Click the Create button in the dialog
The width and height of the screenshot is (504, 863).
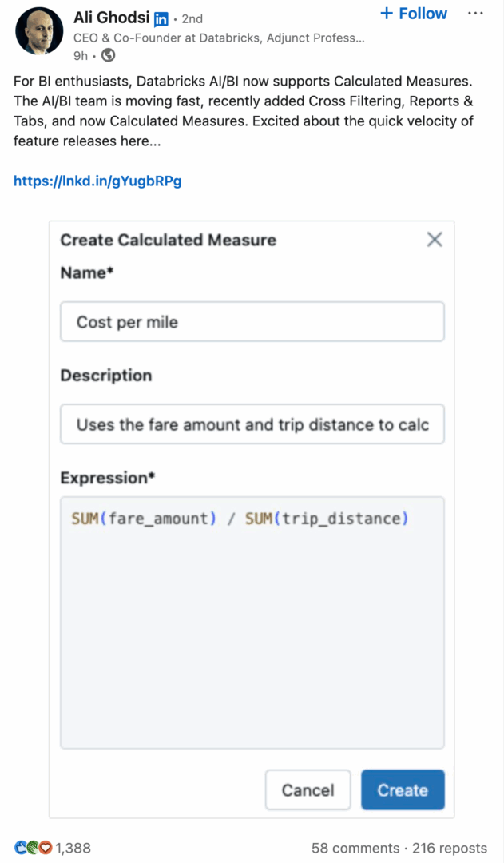point(403,789)
